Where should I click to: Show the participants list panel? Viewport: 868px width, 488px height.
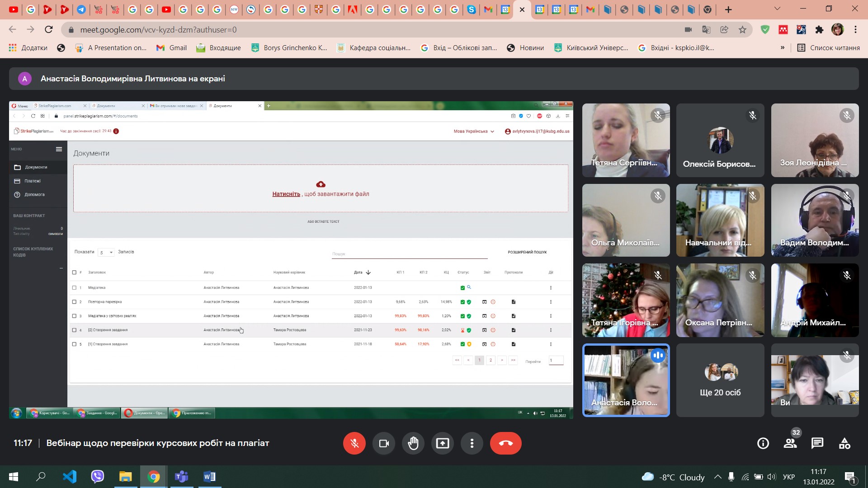pos(790,444)
